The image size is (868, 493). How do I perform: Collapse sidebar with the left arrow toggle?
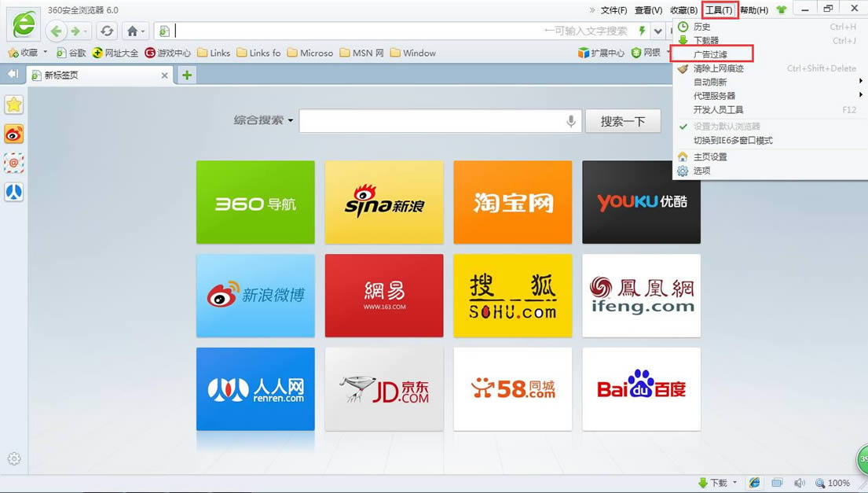[x=13, y=74]
